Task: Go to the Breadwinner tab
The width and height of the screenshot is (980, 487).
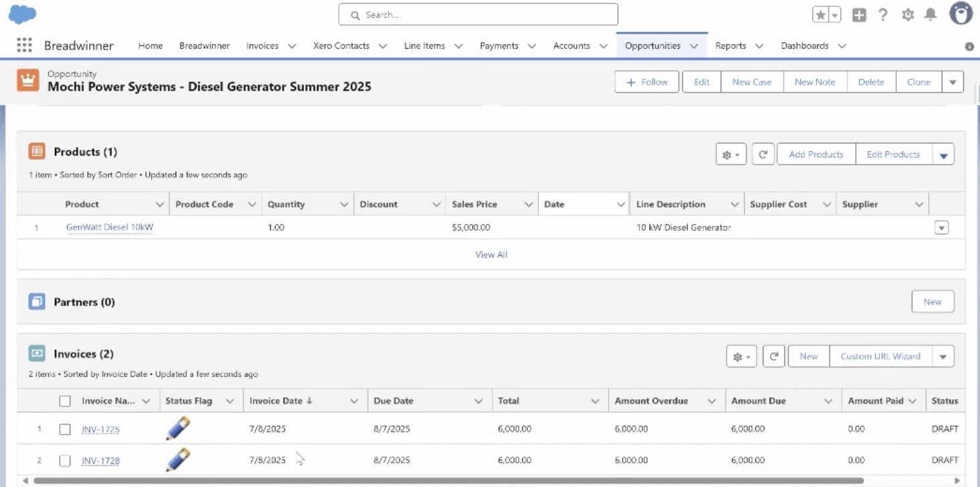Action: [204, 46]
